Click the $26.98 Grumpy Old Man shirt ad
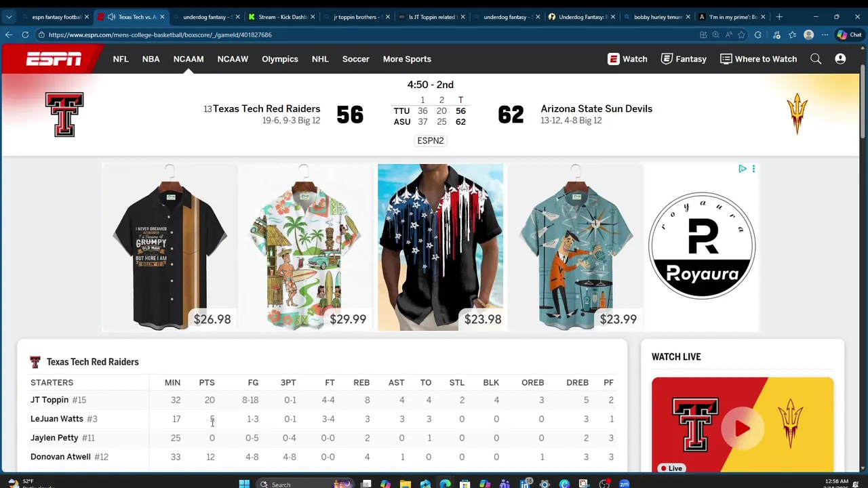 tap(170, 247)
